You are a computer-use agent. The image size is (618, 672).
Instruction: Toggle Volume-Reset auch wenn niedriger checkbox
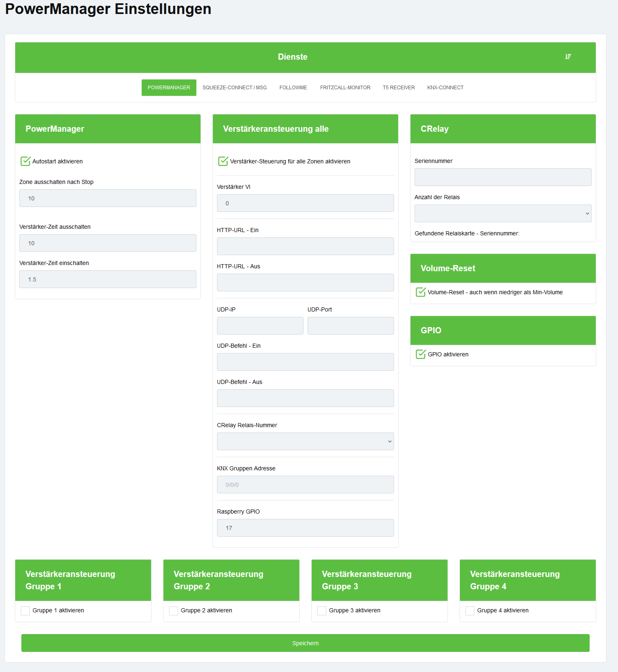(421, 292)
